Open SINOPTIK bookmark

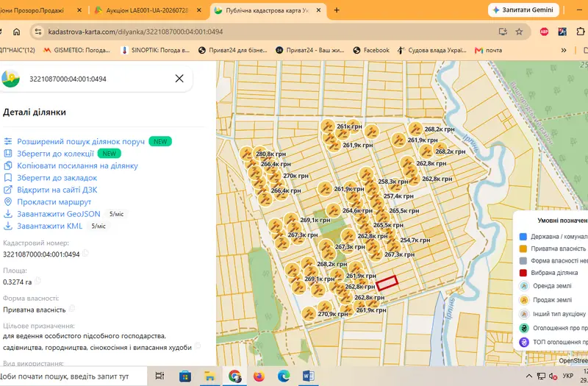(x=155, y=50)
